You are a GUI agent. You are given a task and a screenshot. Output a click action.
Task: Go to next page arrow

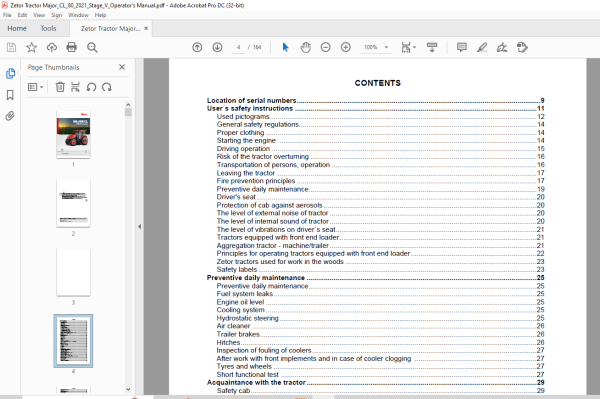click(217, 47)
